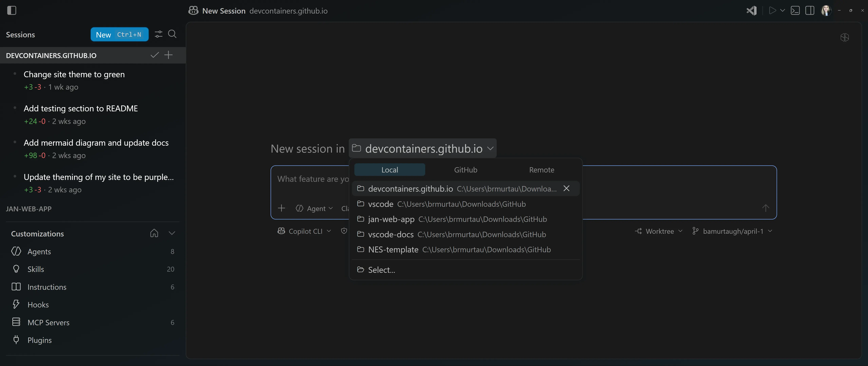
Task: Open Agents customizations
Action: coord(93,251)
